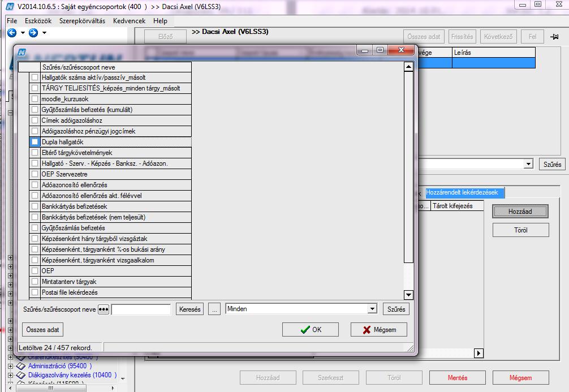Expand the 'Adminisztráció (95400)' tree node

pyautogui.click(x=11, y=366)
